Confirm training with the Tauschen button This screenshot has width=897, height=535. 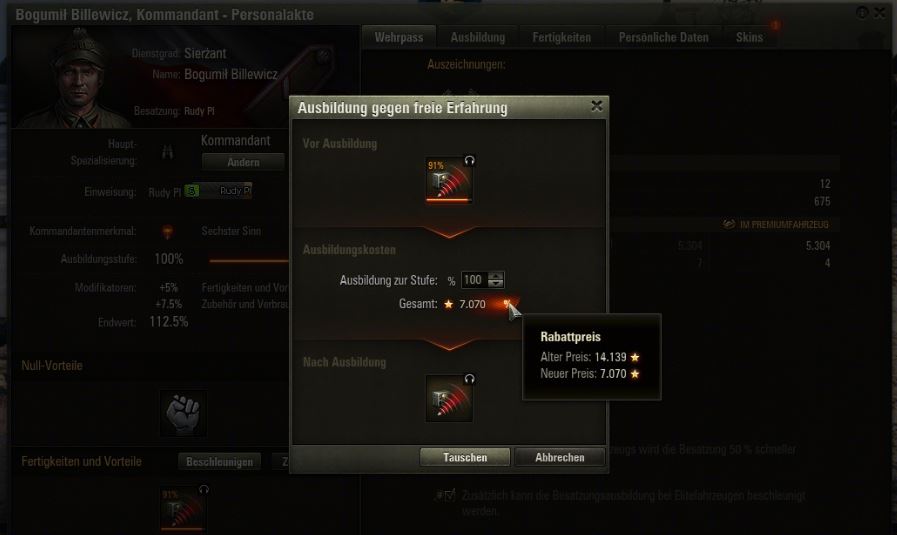coord(465,457)
